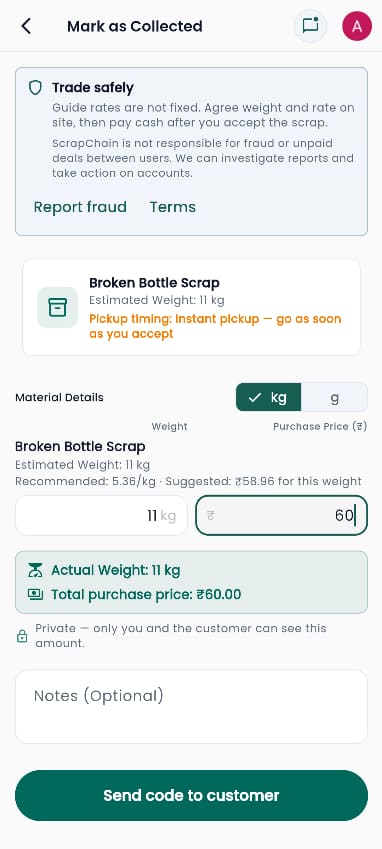
Task: Go back using the top-left arrow
Action: (26, 26)
